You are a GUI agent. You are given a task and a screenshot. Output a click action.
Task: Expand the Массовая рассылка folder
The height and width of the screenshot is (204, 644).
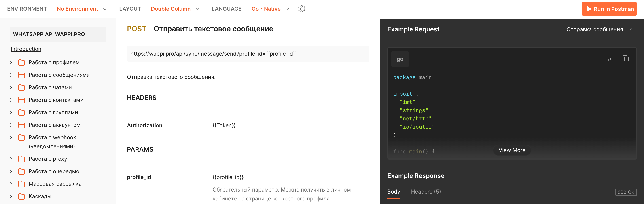[x=11, y=184]
